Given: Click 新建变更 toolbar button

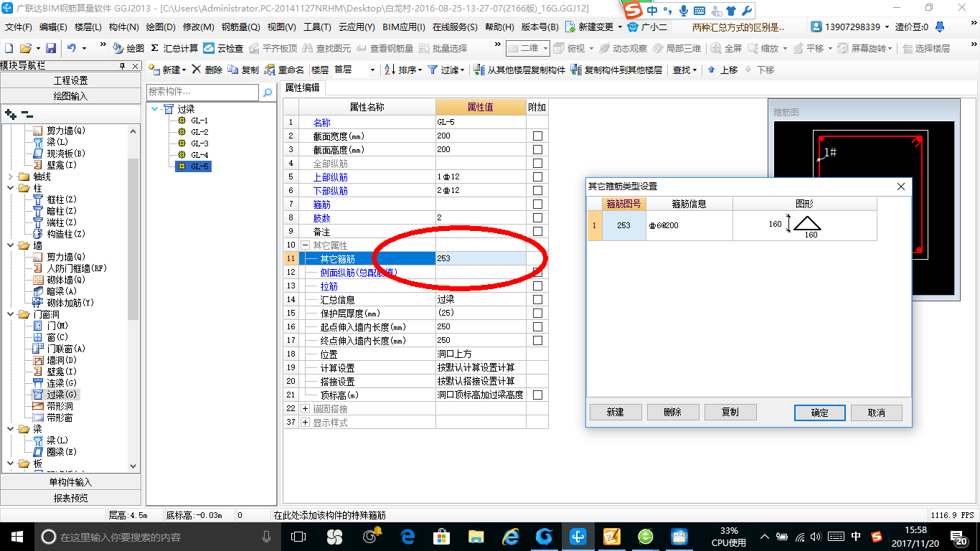Looking at the screenshot, I should click(x=593, y=27).
